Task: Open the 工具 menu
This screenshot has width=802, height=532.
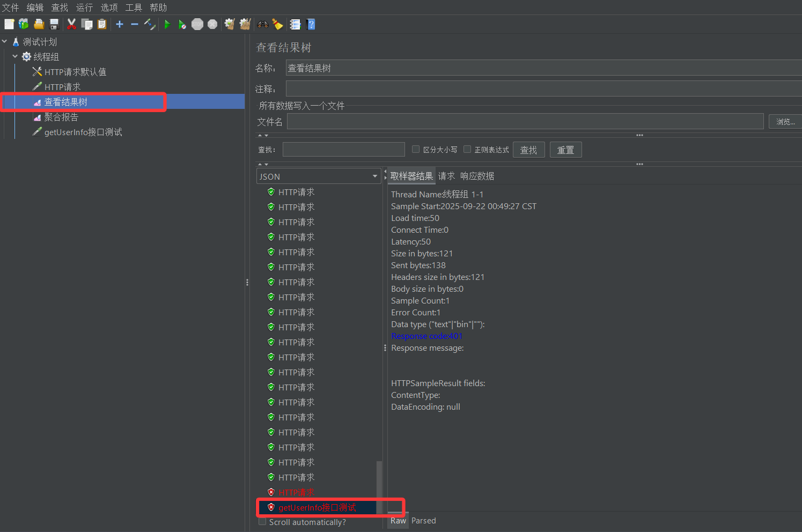Action: click(134, 8)
